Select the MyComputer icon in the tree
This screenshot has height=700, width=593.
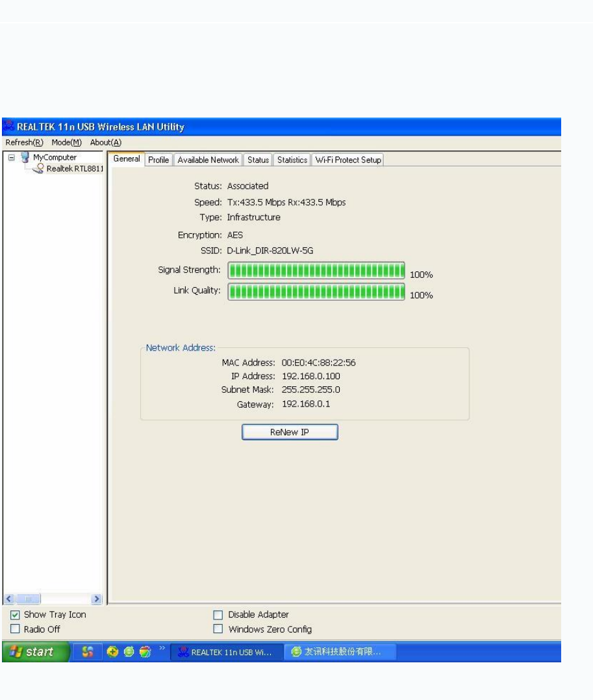pyautogui.click(x=25, y=157)
